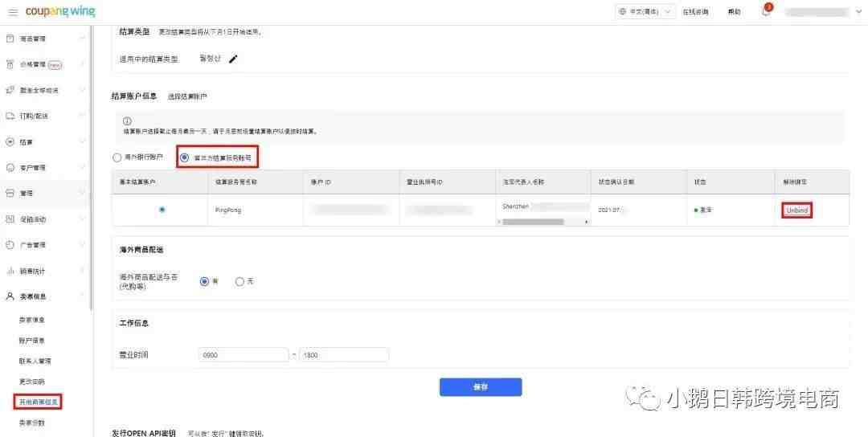Viewport: 868px width, 437px height.
Task: Open the hamburger menu beside Coupang Wing logo
Action: 13,11
